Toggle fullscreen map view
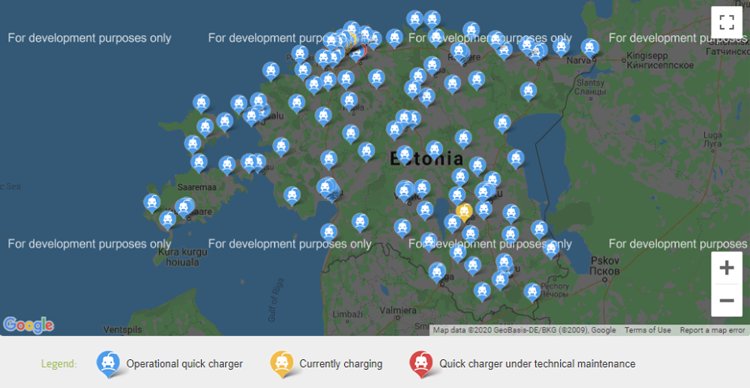This screenshot has width=750, height=388. 727,22
